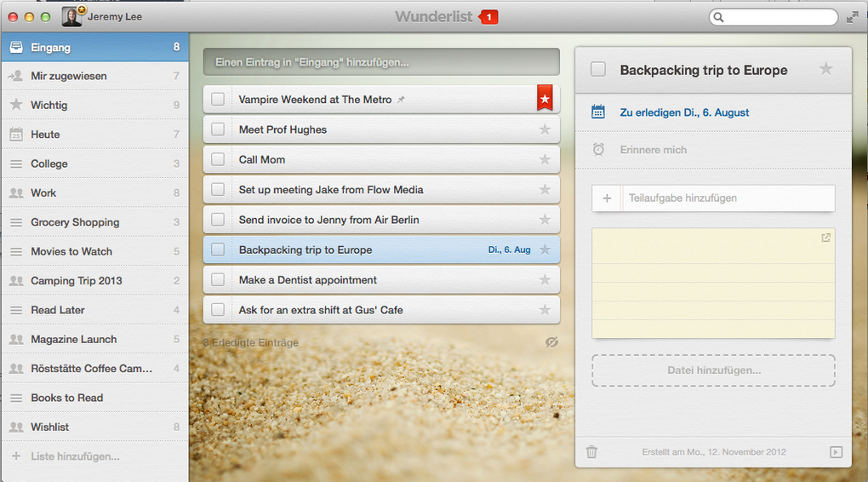Open the Work list
The width and height of the screenshot is (868, 482).
pos(94,192)
